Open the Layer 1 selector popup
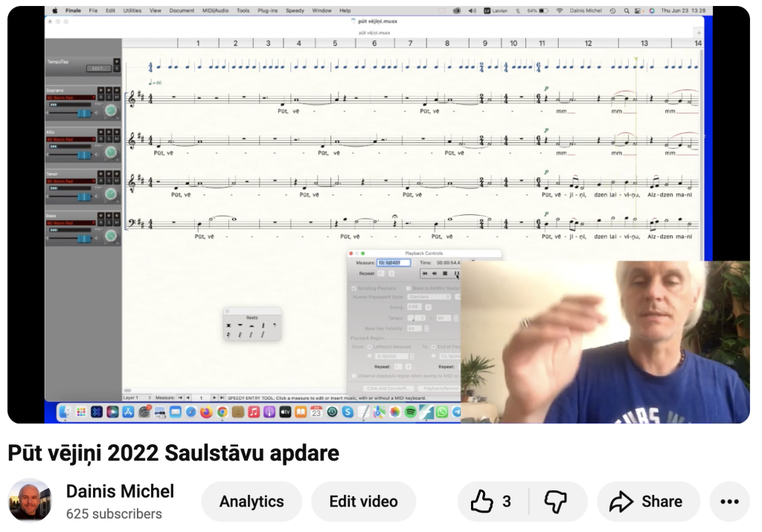762x532 pixels. [x=137, y=398]
